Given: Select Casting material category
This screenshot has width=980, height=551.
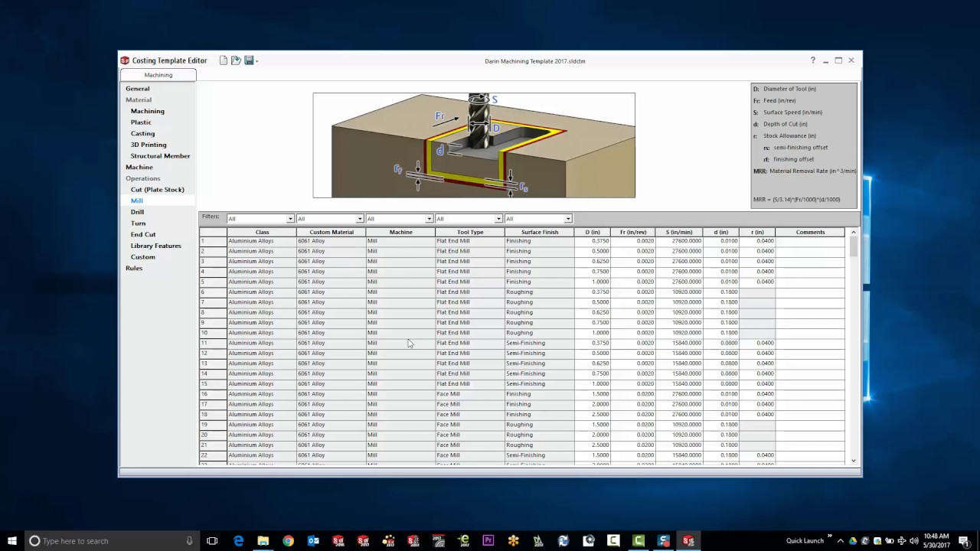Looking at the screenshot, I should 142,133.
